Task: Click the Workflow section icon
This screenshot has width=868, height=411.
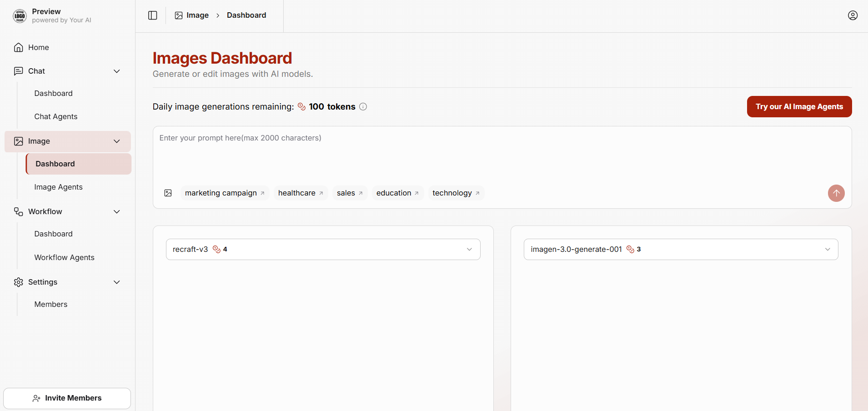Action: pos(19,212)
